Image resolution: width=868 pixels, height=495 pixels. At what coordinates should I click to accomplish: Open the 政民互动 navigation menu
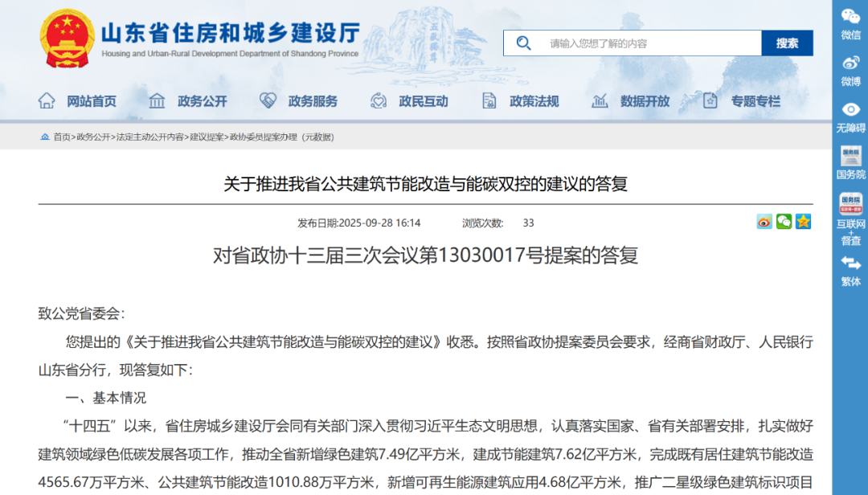tap(409, 101)
